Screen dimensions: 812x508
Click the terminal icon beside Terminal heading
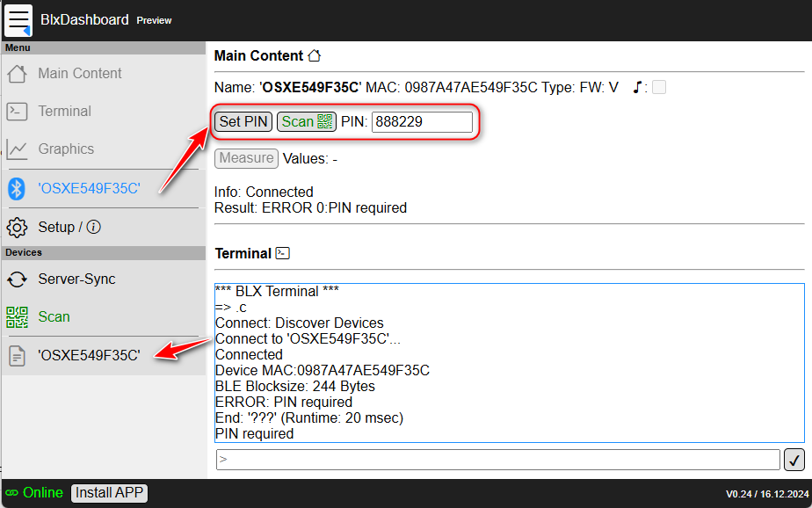coord(283,253)
